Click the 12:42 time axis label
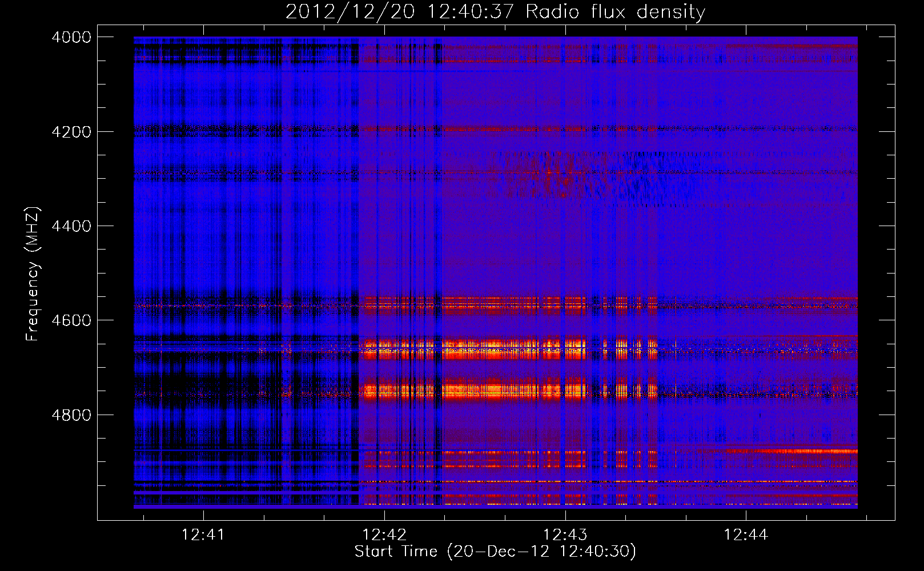 (384, 535)
